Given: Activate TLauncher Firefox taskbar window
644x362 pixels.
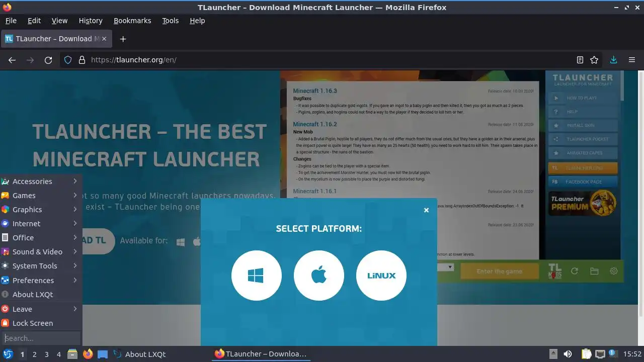Looking at the screenshot, I should click(x=261, y=354).
